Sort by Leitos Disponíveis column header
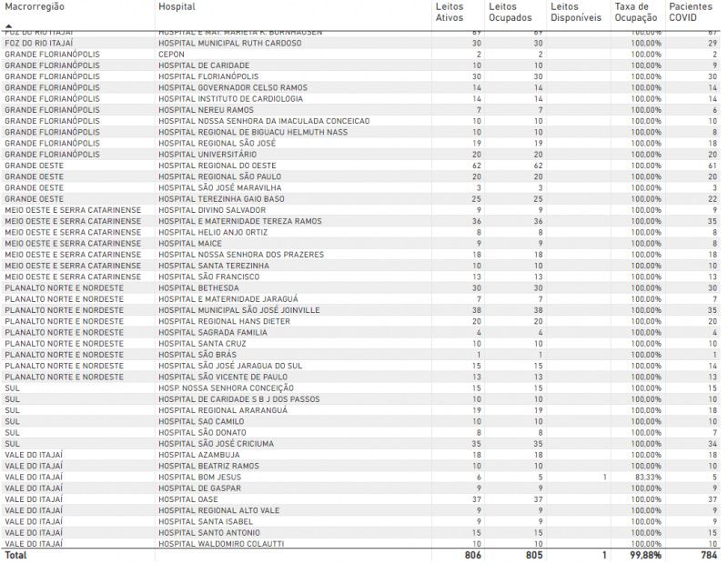Screen dimensions: 728x564 click(x=576, y=13)
